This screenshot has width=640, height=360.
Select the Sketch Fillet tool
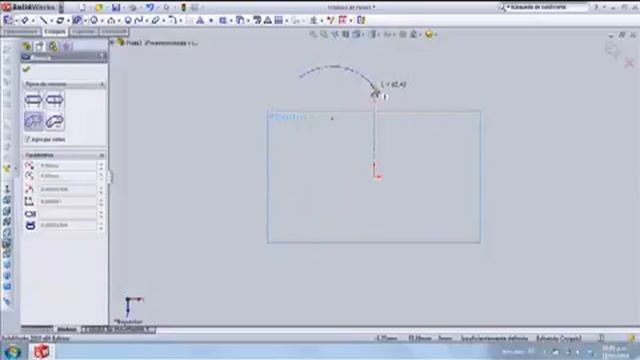(173, 20)
